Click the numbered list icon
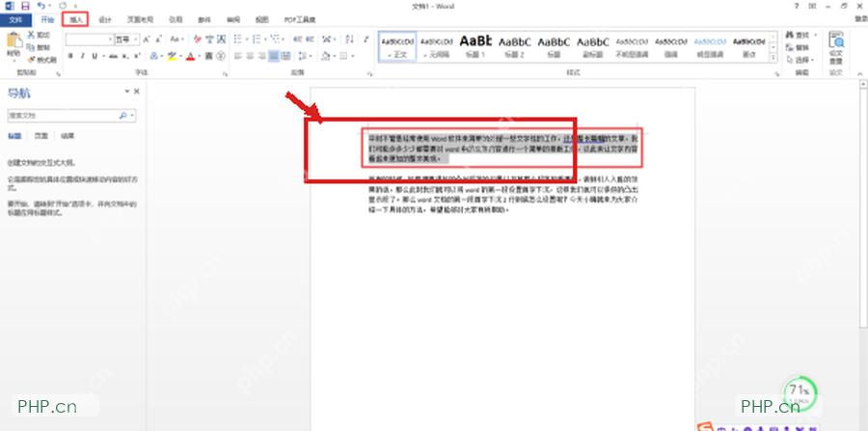Image resolution: width=868 pixels, height=431 pixels. (x=256, y=40)
